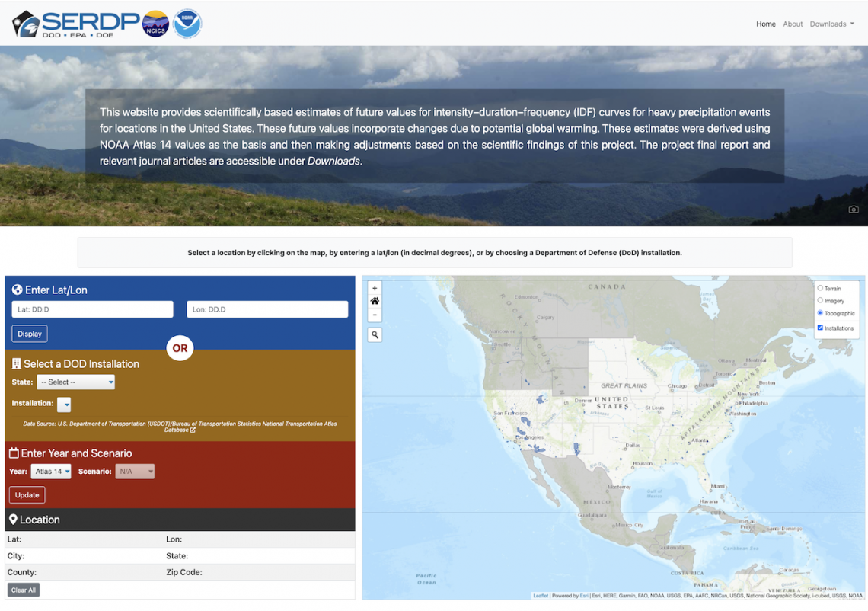Screen dimensions: 868x611
Task: Click the 'County:' label
Action: click(21, 572)
